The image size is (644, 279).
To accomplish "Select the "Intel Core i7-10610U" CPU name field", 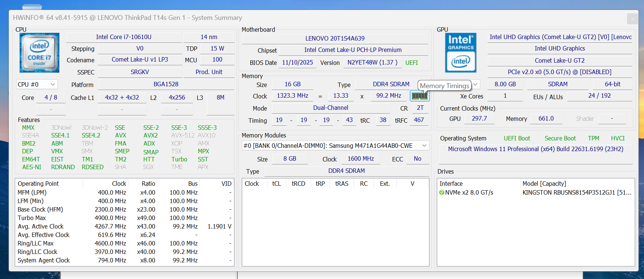I will pos(124,37).
